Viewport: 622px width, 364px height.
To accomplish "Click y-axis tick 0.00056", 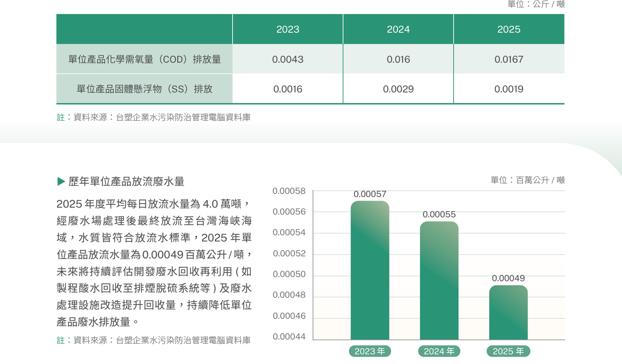I will 289,212.
